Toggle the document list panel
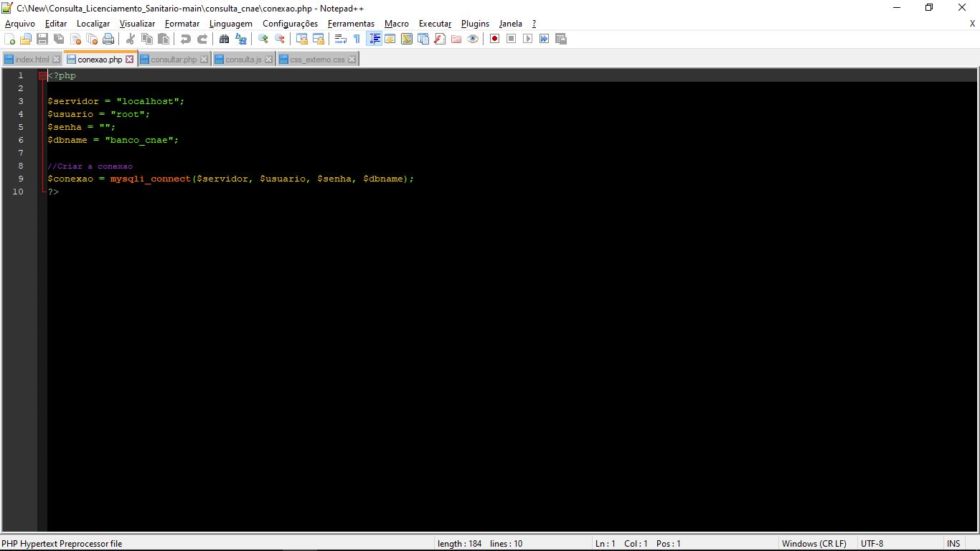Image resolution: width=980 pixels, height=551 pixels. click(423, 39)
